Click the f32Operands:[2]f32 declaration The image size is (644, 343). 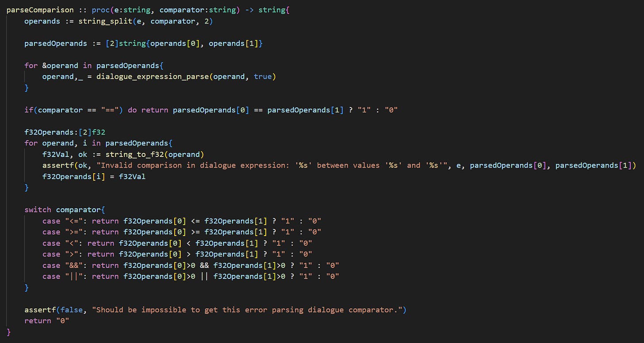[65, 132]
